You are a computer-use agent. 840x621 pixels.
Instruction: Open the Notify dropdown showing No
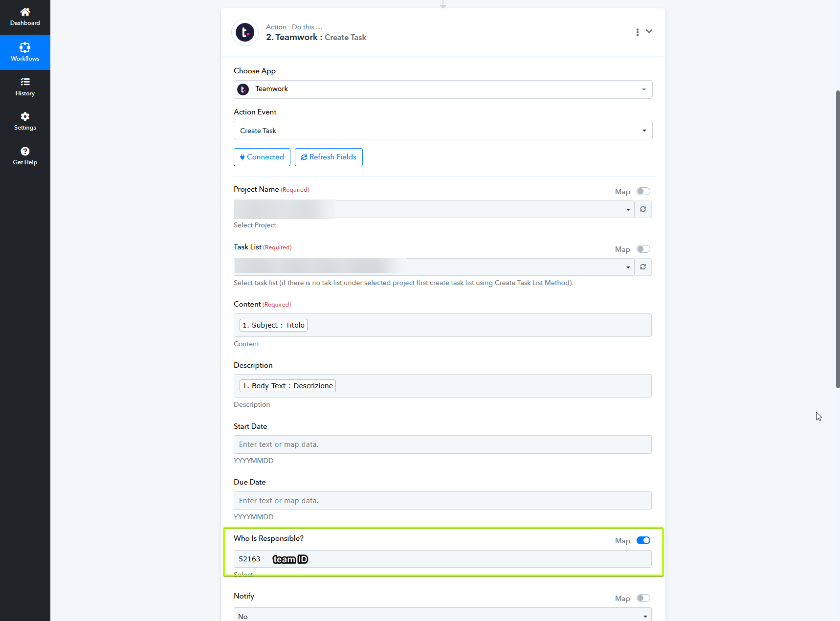(x=442, y=615)
